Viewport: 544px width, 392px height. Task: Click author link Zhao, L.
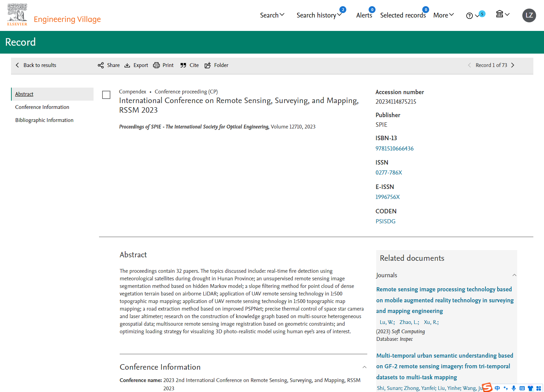click(409, 322)
